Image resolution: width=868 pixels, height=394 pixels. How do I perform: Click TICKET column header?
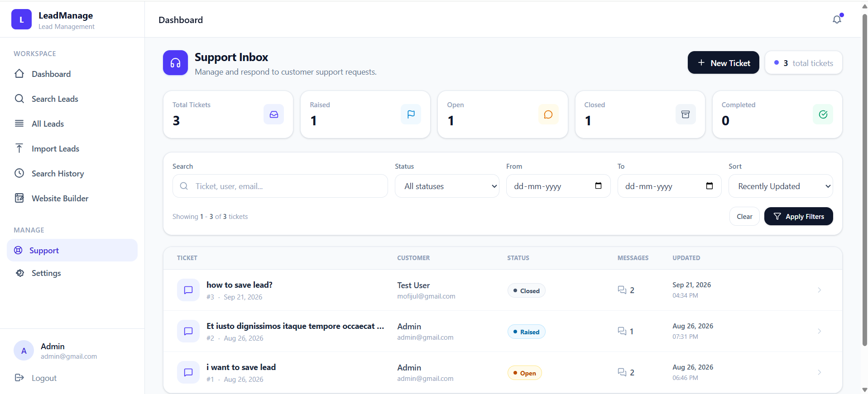(187, 258)
